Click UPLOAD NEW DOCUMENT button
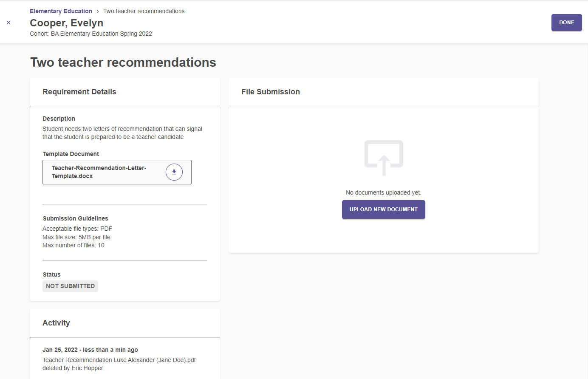 click(384, 209)
